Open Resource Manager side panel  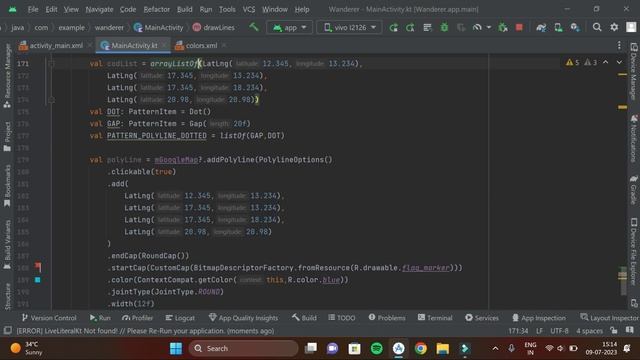point(7,76)
